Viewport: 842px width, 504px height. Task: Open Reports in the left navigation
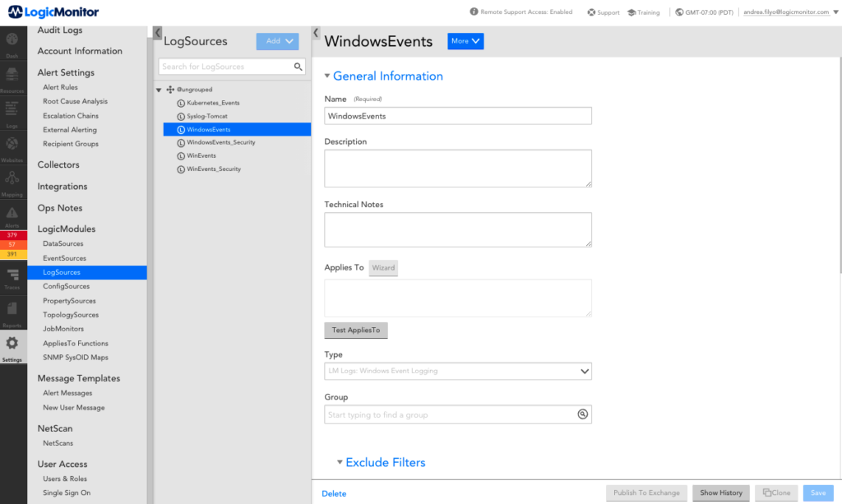point(12,314)
